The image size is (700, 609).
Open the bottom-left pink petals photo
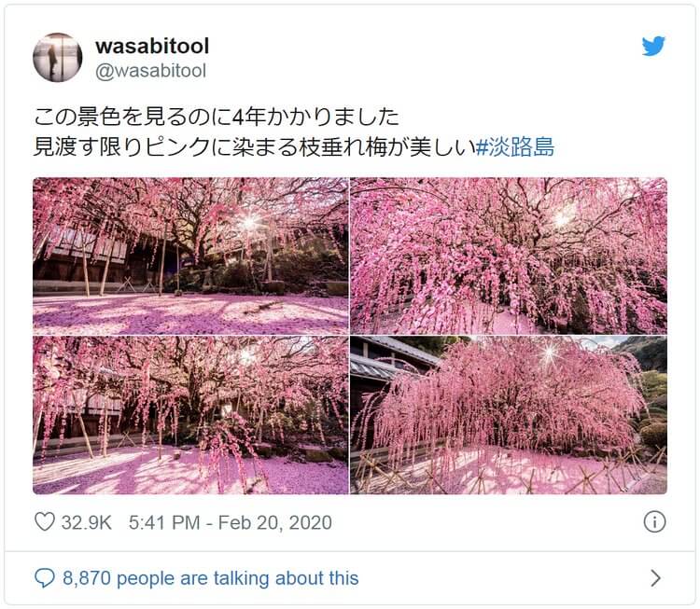190,415
